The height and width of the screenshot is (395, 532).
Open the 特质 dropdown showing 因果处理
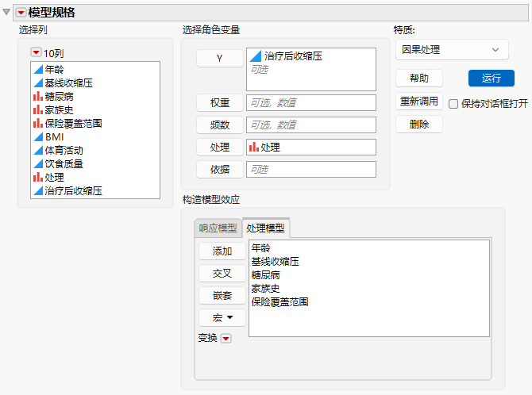point(452,50)
